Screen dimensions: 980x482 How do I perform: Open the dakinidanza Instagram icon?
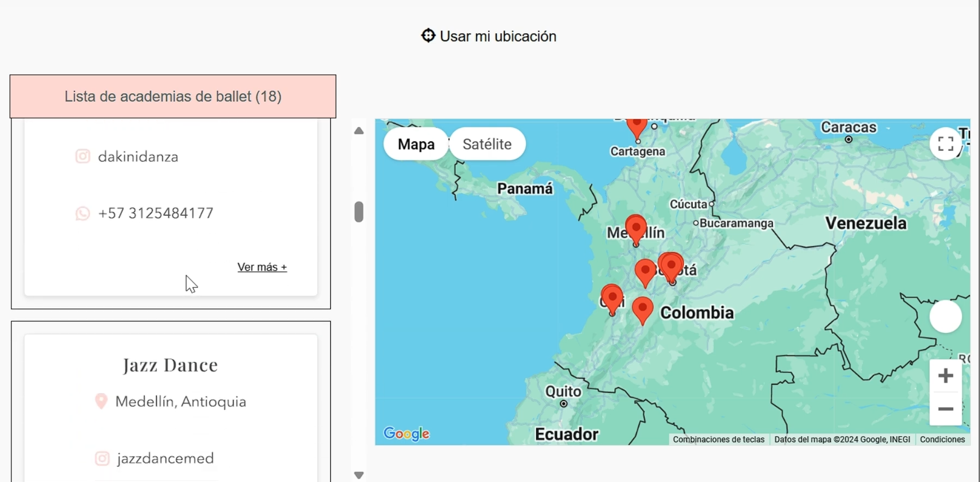point(82,157)
